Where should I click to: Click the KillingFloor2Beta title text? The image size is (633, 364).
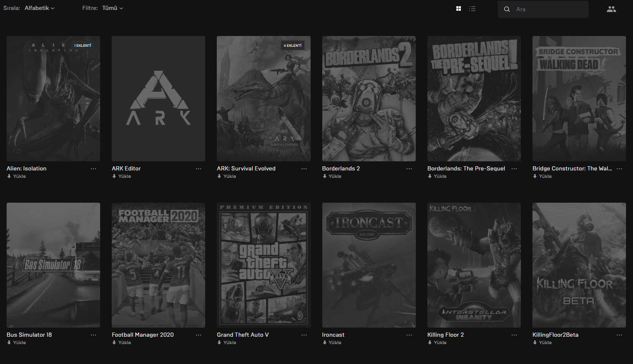[555, 335]
